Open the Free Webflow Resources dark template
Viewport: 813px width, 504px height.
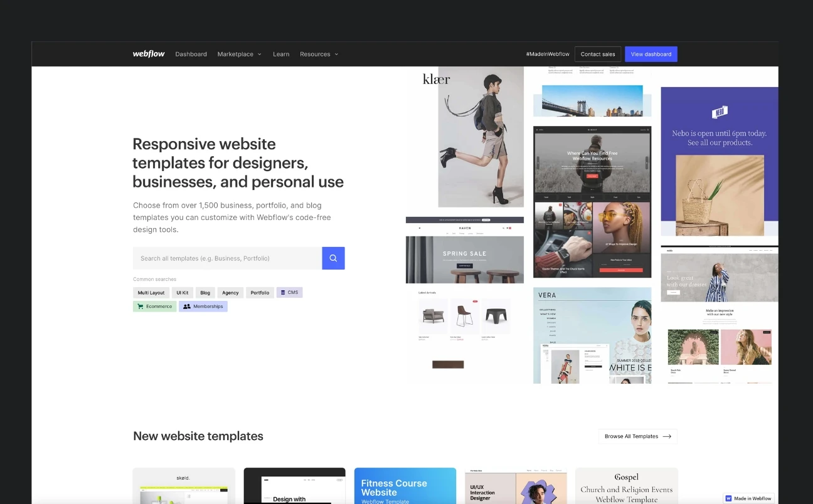[x=592, y=202]
